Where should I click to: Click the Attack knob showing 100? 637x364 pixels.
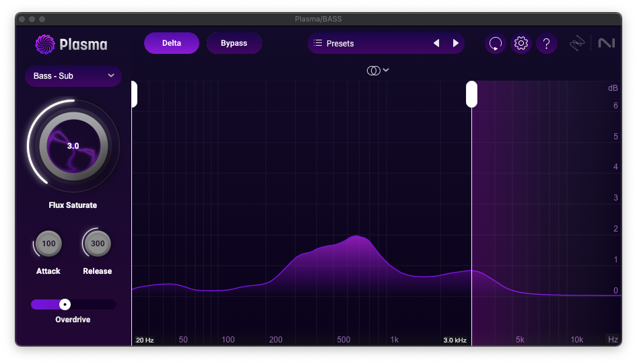pyautogui.click(x=48, y=244)
